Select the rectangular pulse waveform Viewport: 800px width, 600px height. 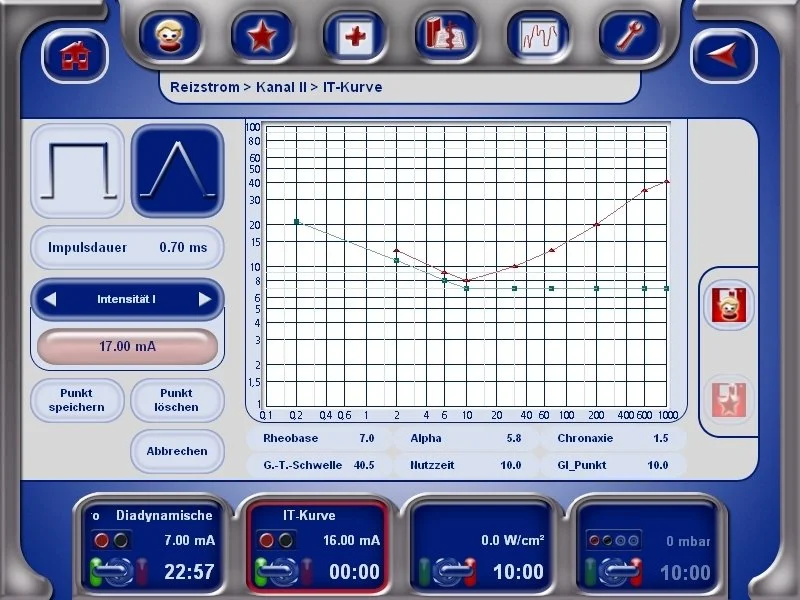click(78, 171)
